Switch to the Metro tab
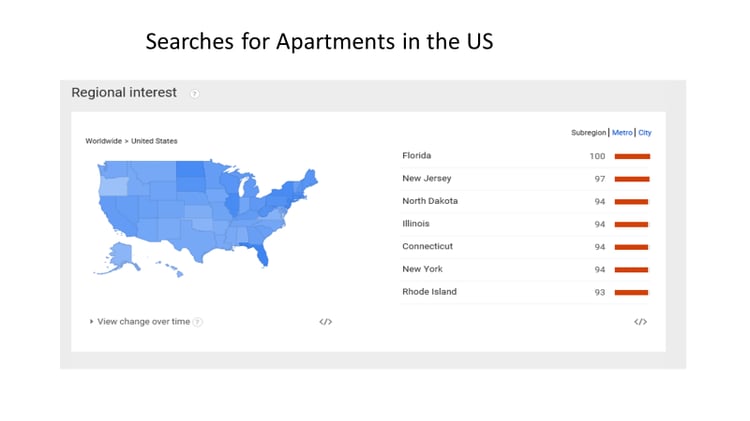Screen dimensions: 750x421 (622, 133)
